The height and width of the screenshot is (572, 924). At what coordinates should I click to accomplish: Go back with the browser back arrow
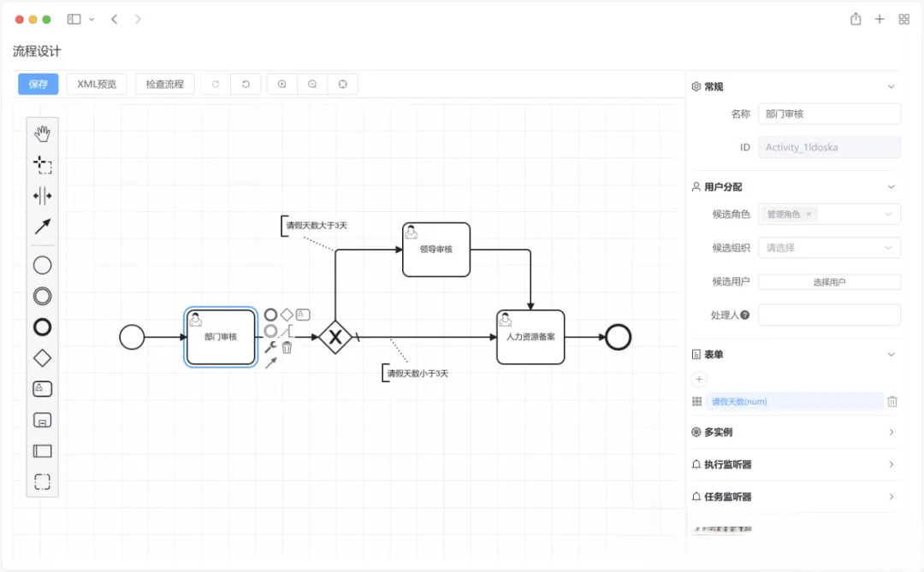tap(115, 20)
